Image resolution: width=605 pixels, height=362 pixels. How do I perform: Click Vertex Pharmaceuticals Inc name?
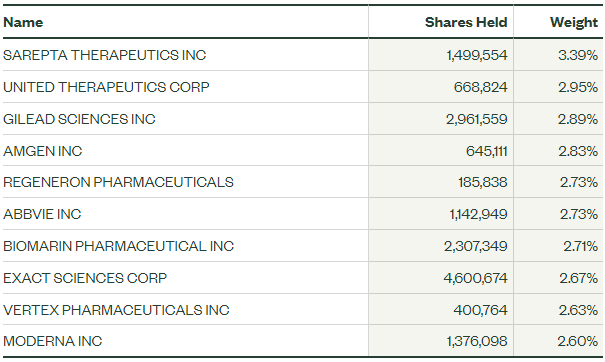(x=116, y=310)
